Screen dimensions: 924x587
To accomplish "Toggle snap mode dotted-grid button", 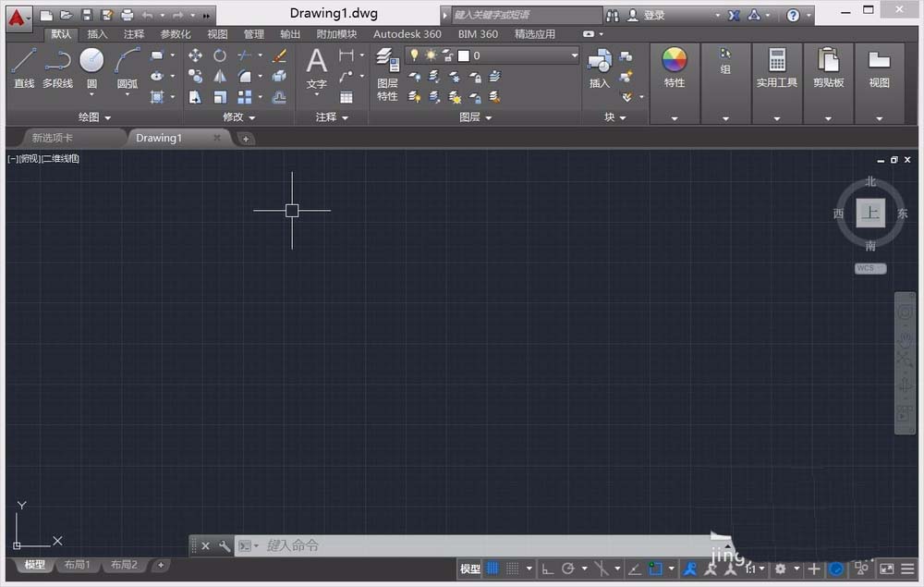I will [513, 569].
